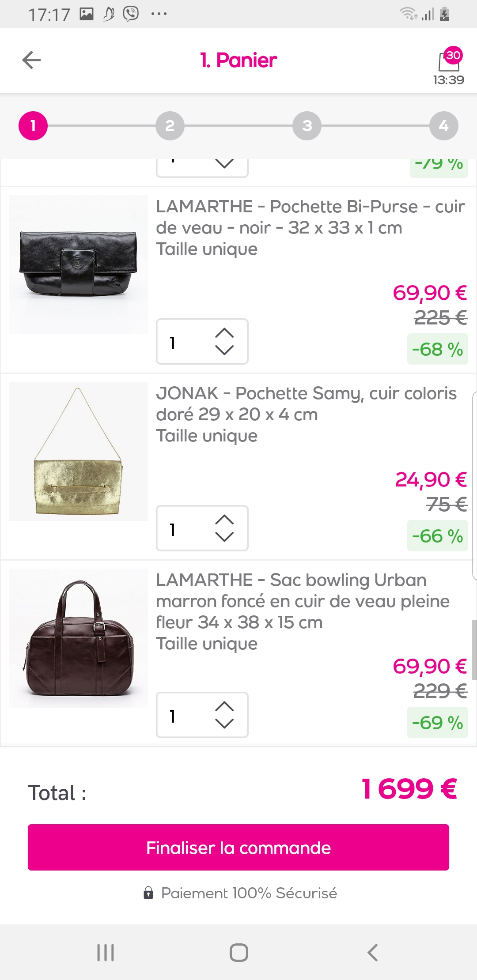Tap the lock icon beside Paiement Sécurisé
Viewport: 477px width, 980px height.
[148, 893]
